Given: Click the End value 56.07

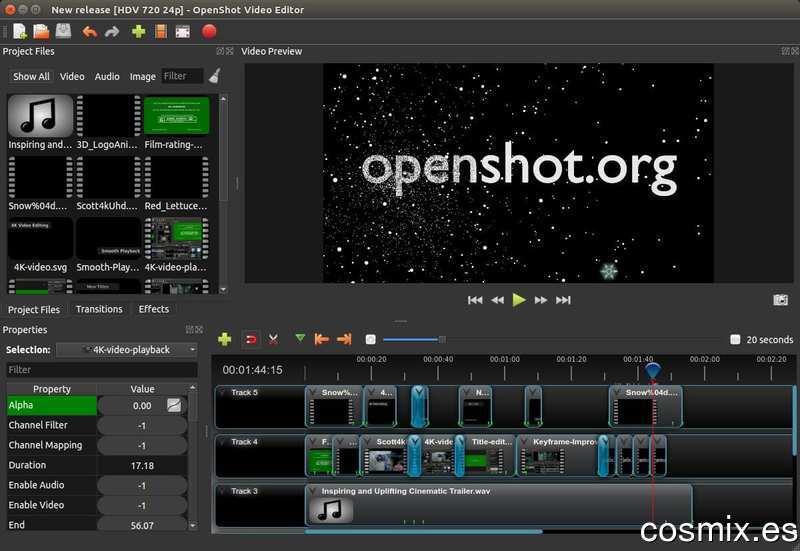Looking at the screenshot, I should [142, 525].
